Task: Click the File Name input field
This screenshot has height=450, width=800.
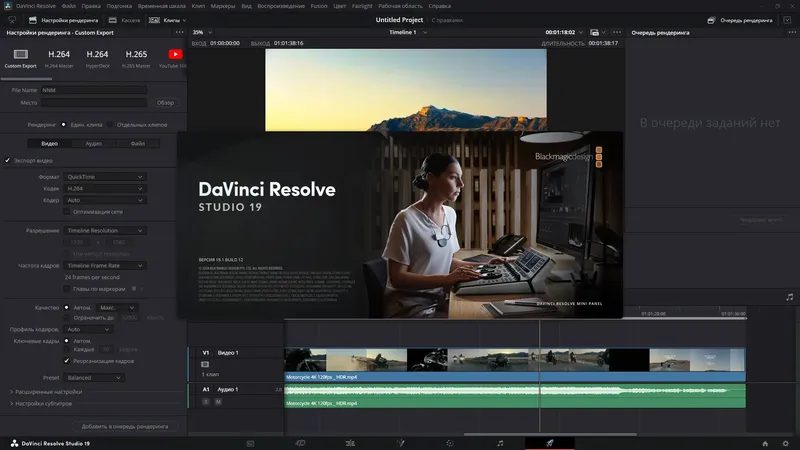Action: tap(94, 90)
